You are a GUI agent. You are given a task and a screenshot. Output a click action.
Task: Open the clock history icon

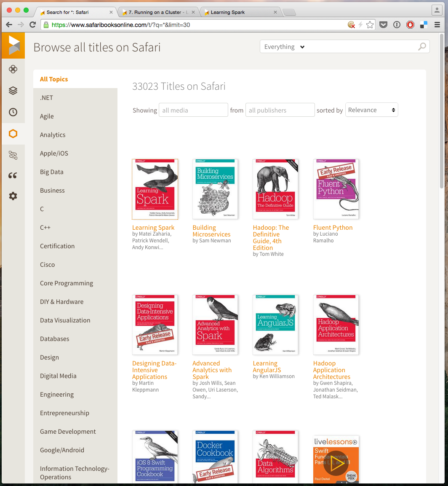coord(13,112)
